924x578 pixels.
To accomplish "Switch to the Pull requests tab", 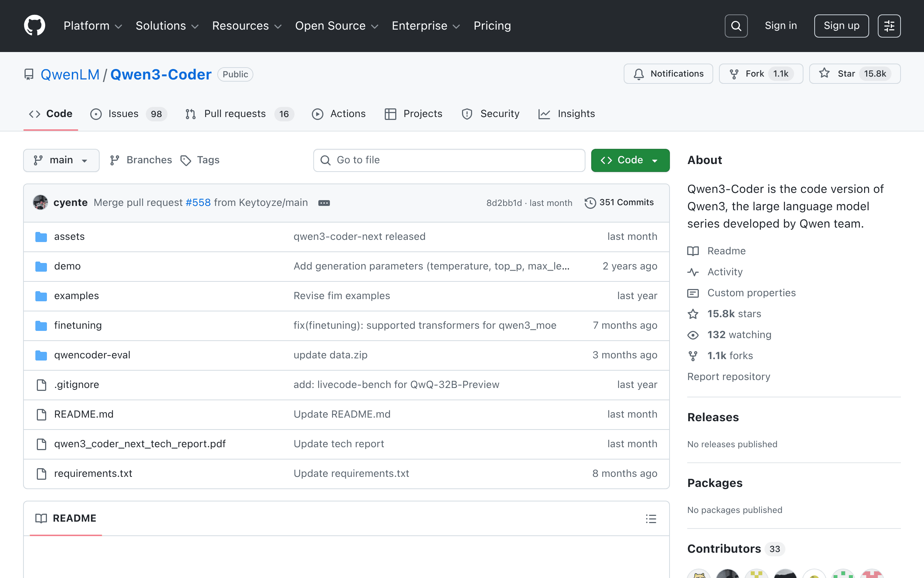I will tap(239, 114).
